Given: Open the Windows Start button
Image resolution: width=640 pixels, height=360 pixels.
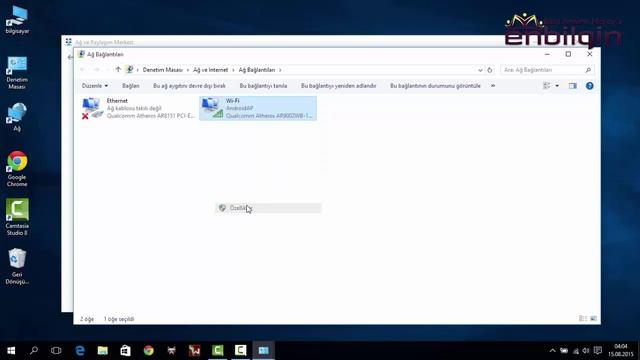Looking at the screenshot, I should coord(11,350).
